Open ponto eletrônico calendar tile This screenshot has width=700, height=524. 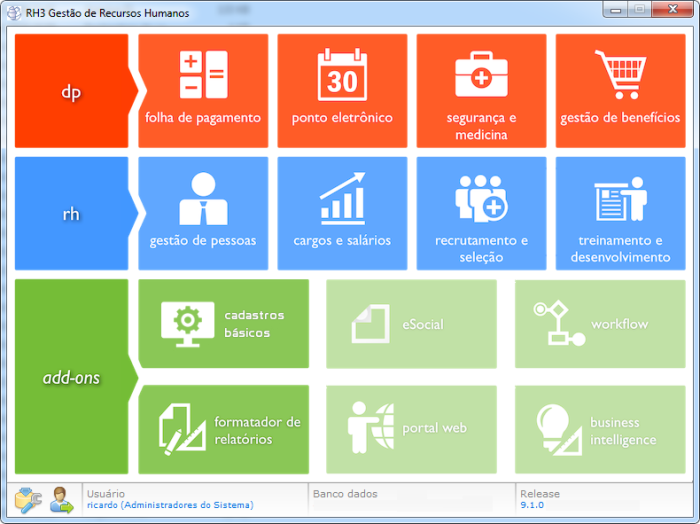click(x=342, y=91)
